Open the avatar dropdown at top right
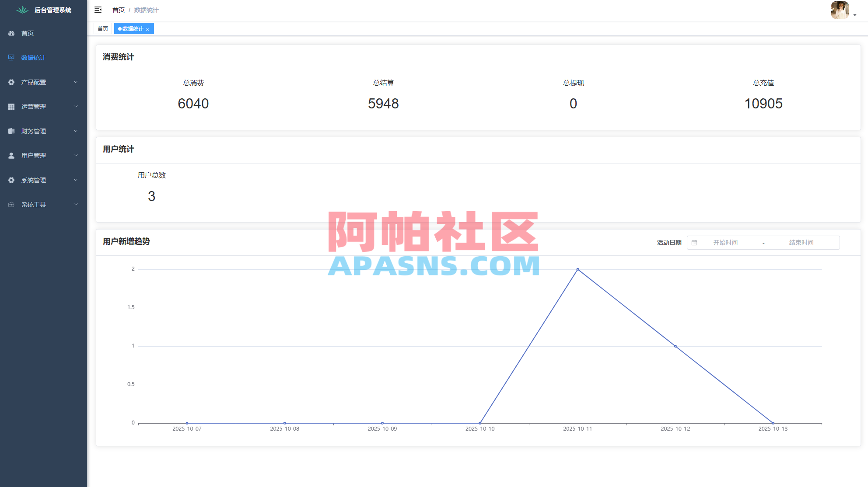868x487 pixels. (839, 10)
